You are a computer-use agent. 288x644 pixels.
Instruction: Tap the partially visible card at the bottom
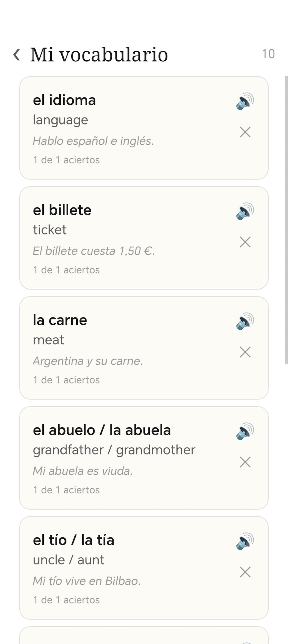(144, 635)
